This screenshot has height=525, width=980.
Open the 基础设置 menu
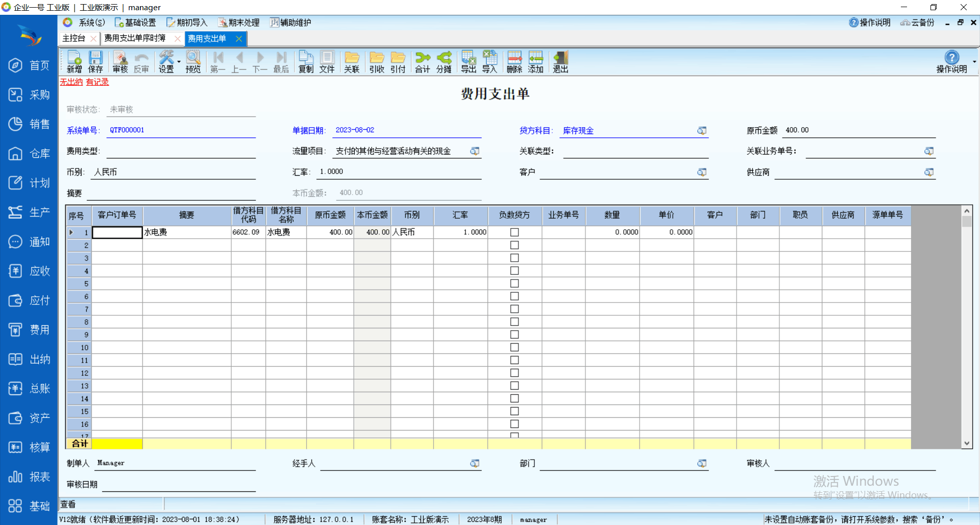135,22
